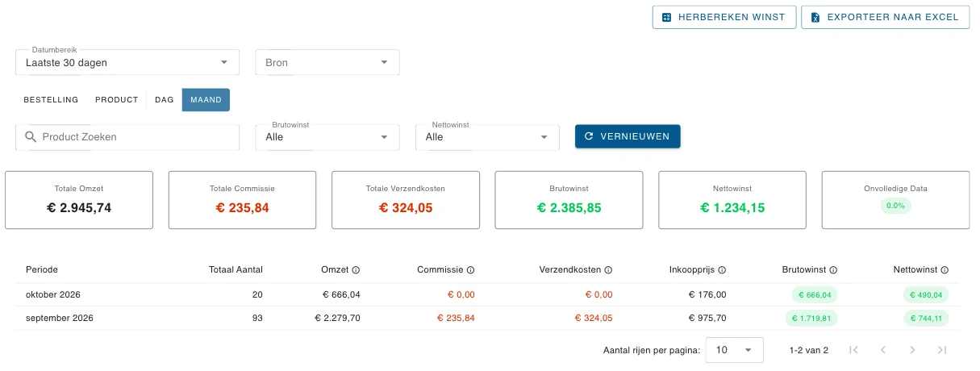The width and height of the screenshot is (980, 371).
Task: Click the € 1.719,81 Brutowinst badge
Action: tap(811, 318)
